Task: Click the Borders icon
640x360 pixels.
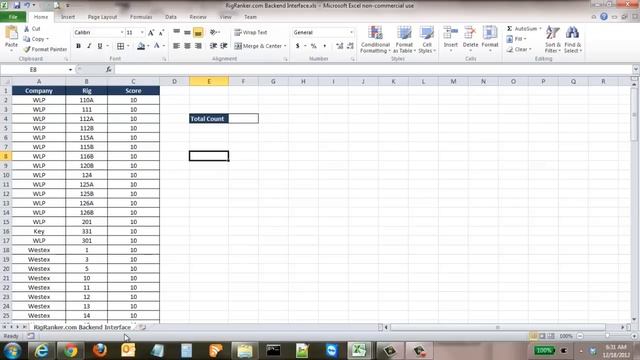Action: pos(120,46)
